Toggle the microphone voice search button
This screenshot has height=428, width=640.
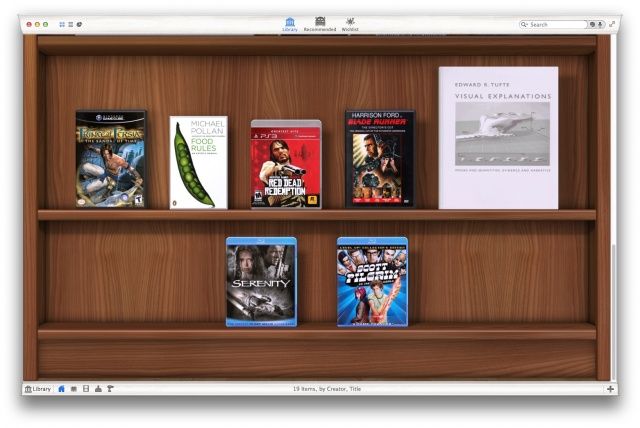pos(600,24)
